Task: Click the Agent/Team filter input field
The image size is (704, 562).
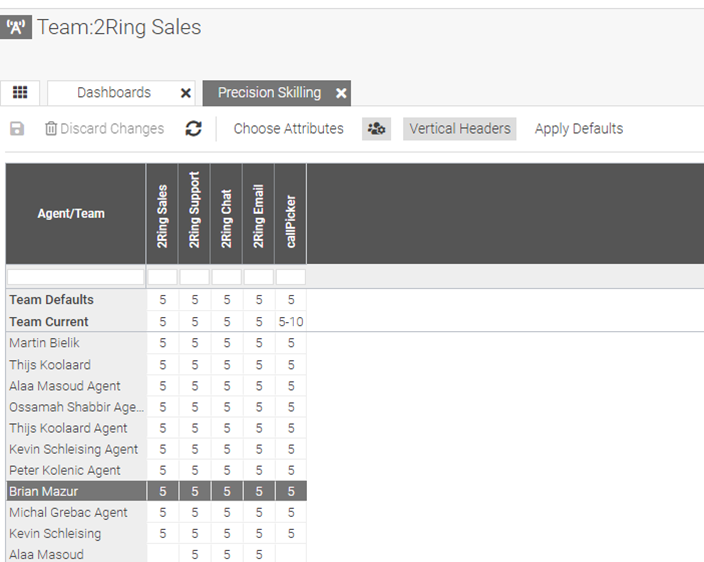Action: point(75,277)
